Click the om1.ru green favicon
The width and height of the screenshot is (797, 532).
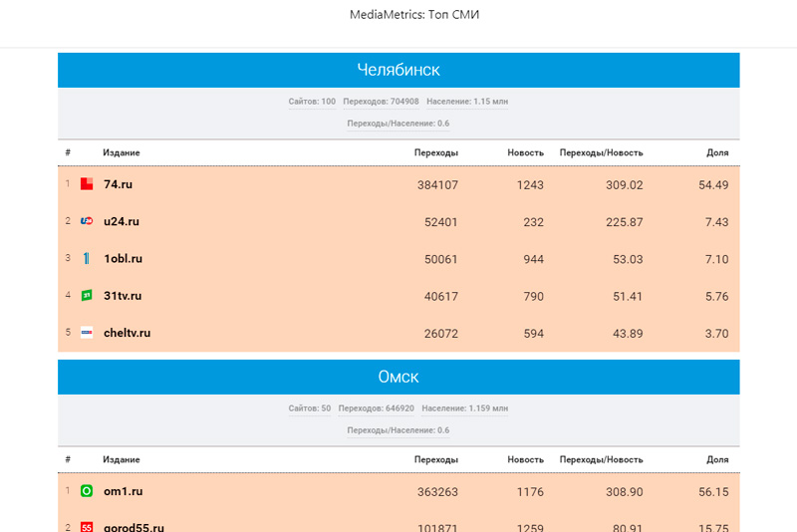(87, 491)
